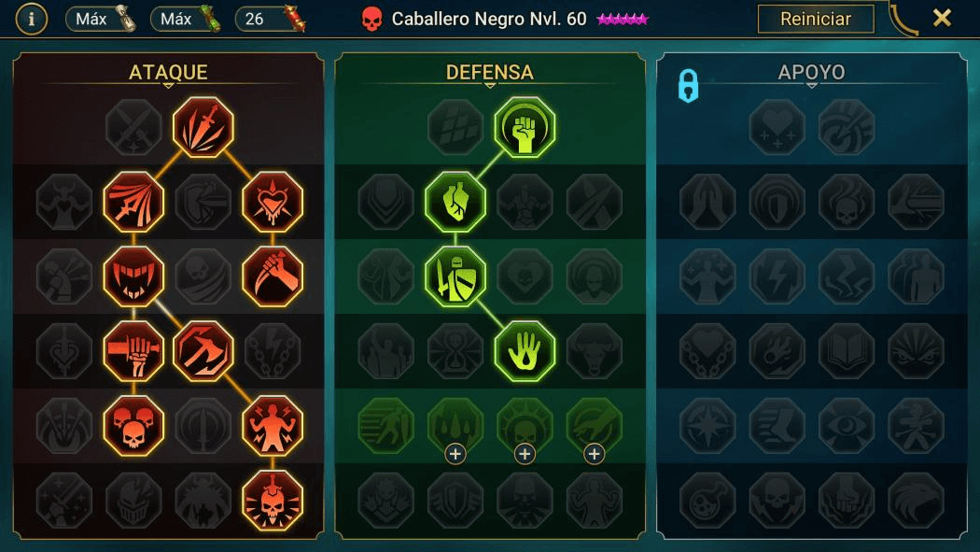
Task: Select the open book support mastery
Action: pos(847,351)
